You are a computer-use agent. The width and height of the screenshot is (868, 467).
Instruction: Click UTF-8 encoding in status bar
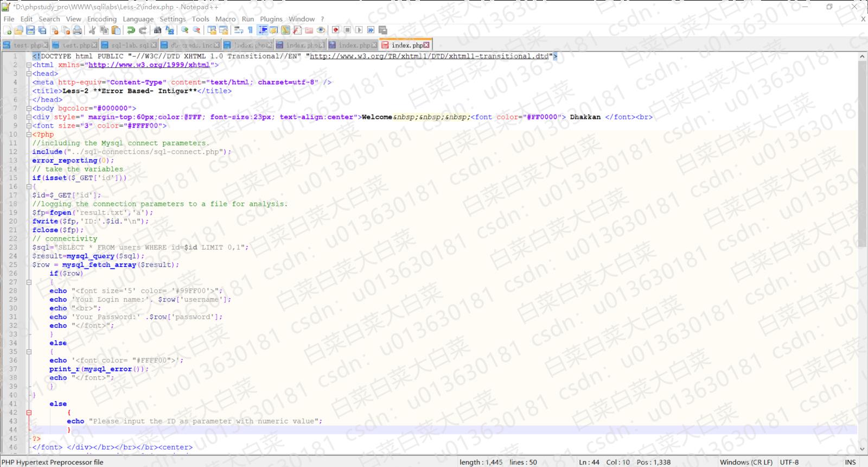pos(789,462)
